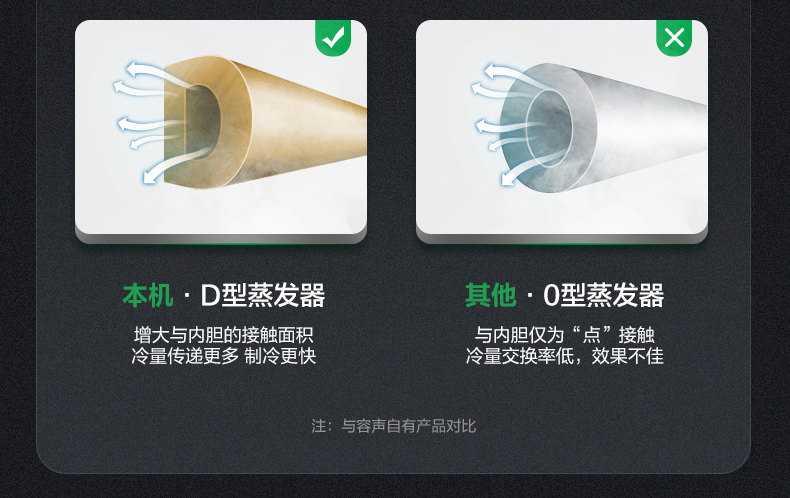The height and width of the screenshot is (498, 790).
Task: Click the green 其他 label
Action: [x=490, y=295]
